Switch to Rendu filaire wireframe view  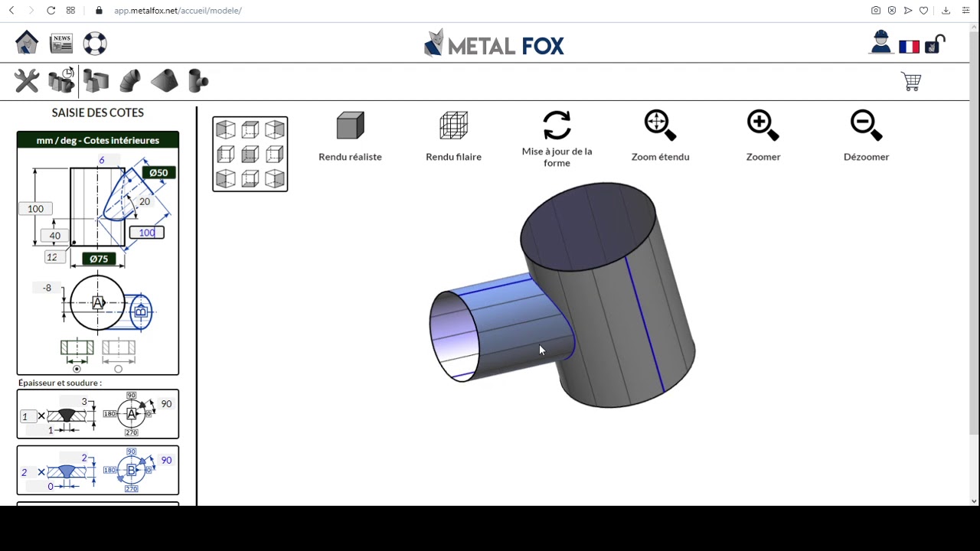[453, 137]
